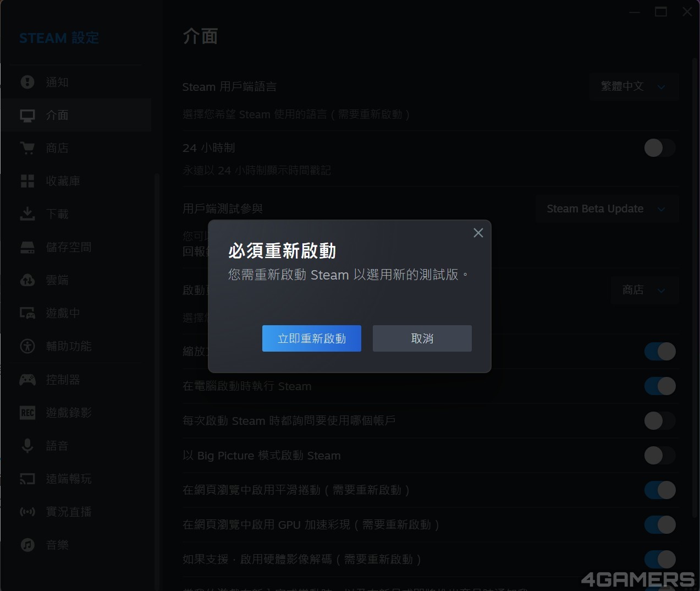Screen dimensions: 700x591
Task: Open the 雲端 cloud icon section
Action: point(27,280)
